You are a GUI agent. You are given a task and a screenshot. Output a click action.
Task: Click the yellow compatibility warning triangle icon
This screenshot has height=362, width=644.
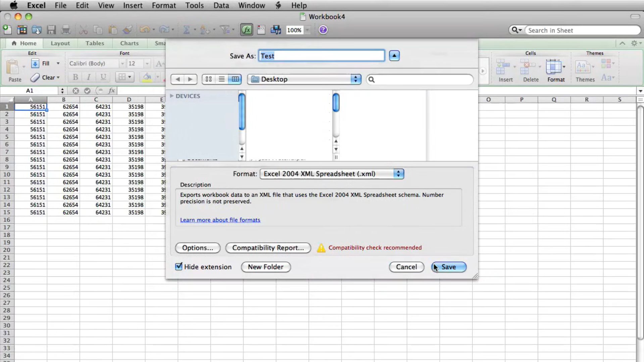321,248
